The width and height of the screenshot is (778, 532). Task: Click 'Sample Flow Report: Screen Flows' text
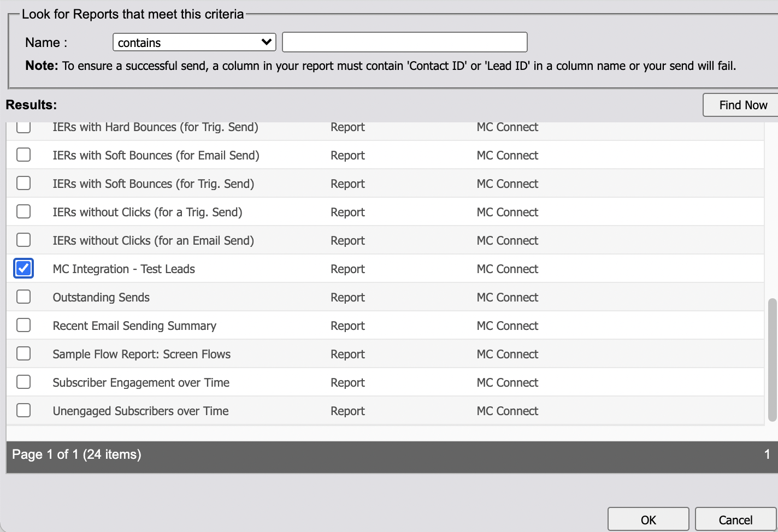coord(142,354)
